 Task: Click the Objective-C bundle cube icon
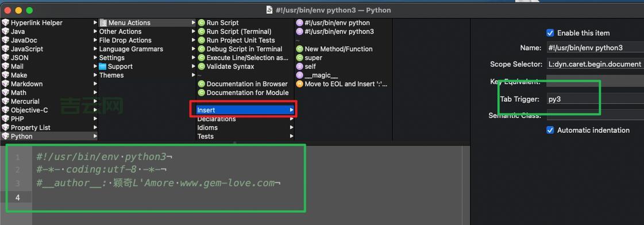(x=5, y=110)
